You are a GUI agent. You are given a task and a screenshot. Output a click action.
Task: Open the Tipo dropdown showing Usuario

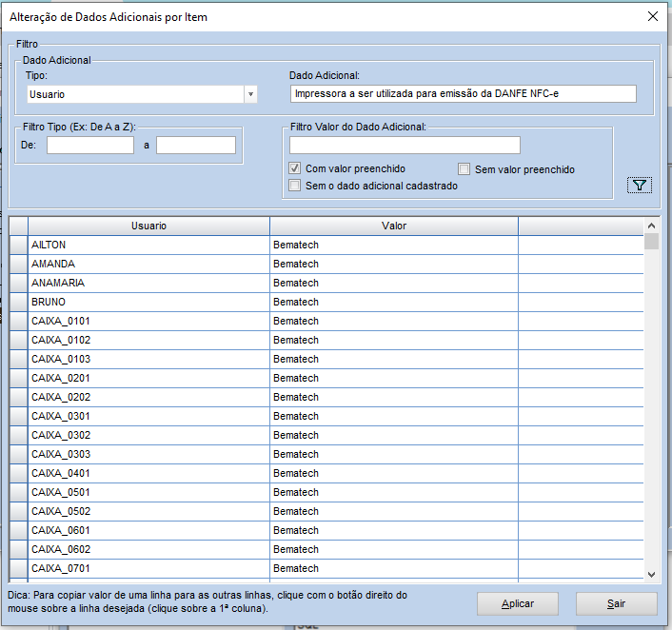click(x=250, y=94)
